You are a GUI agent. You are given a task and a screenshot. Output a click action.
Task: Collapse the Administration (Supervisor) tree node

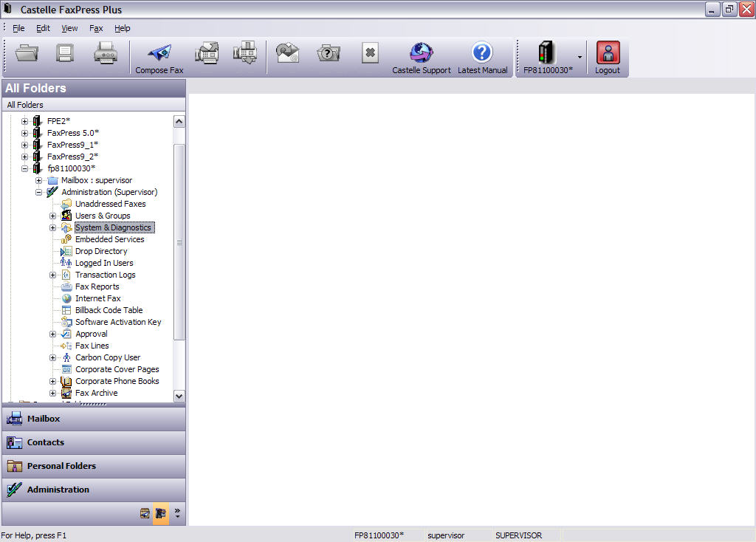pyautogui.click(x=39, y=192)
